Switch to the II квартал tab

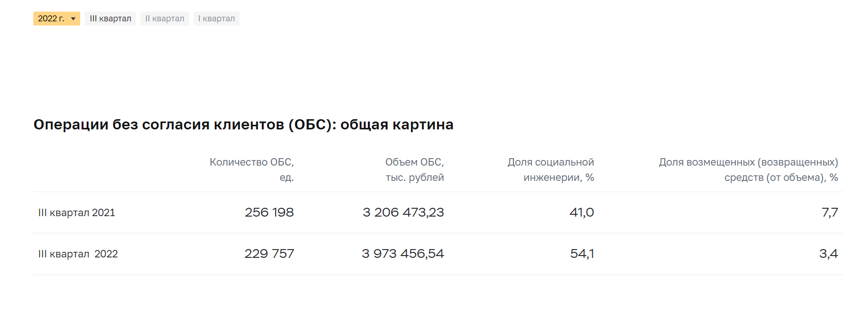165,19
